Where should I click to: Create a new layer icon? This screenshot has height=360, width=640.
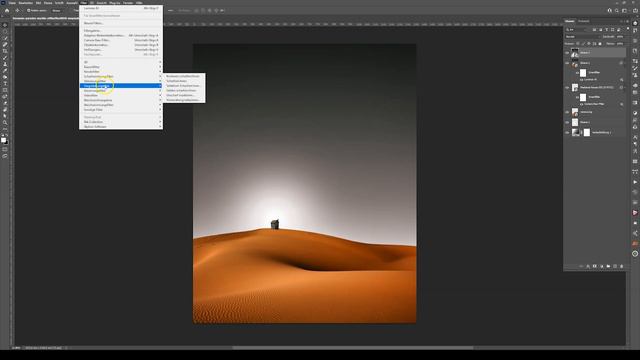tap(615, 266)
